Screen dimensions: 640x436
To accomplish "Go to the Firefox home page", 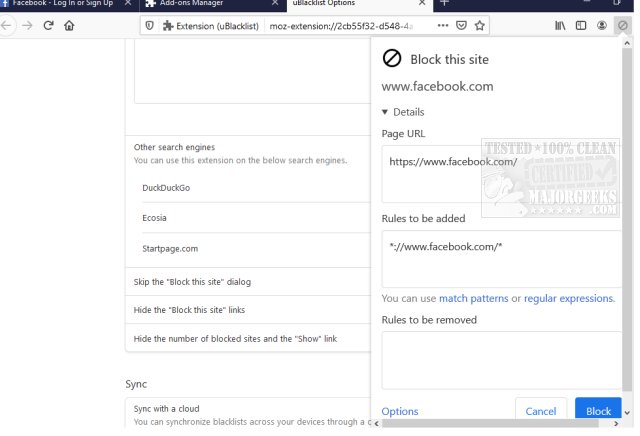I will coord(69,25).
